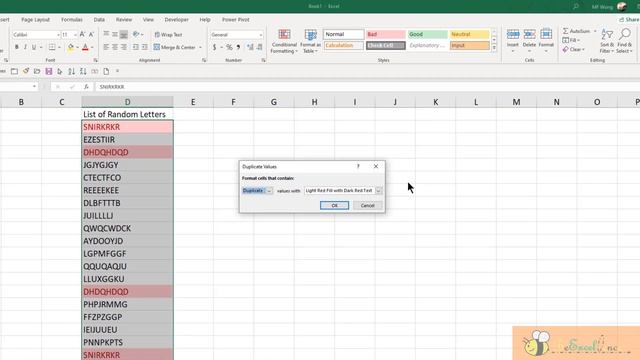Click formula bar showing SNIRKRKR
Image resolution: width=640 pixels, height=360 pixels.
pos(367,87)
